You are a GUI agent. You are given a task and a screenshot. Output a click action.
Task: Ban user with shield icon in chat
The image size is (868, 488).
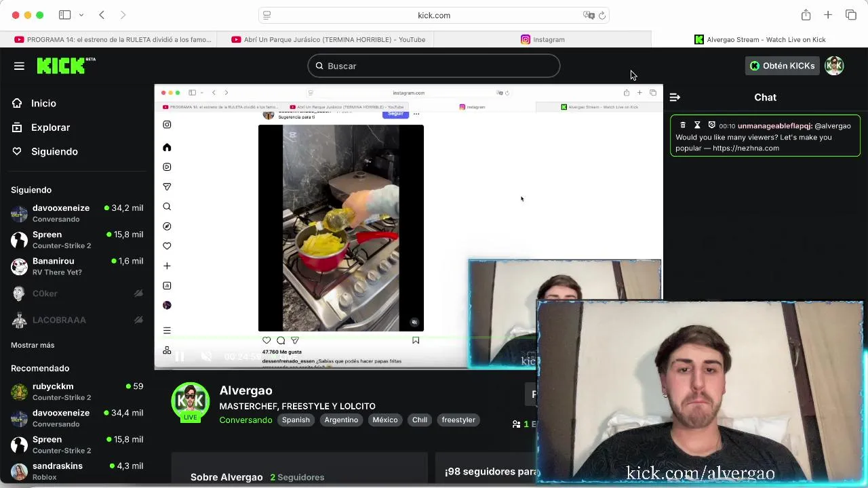(x=711, y=125)
